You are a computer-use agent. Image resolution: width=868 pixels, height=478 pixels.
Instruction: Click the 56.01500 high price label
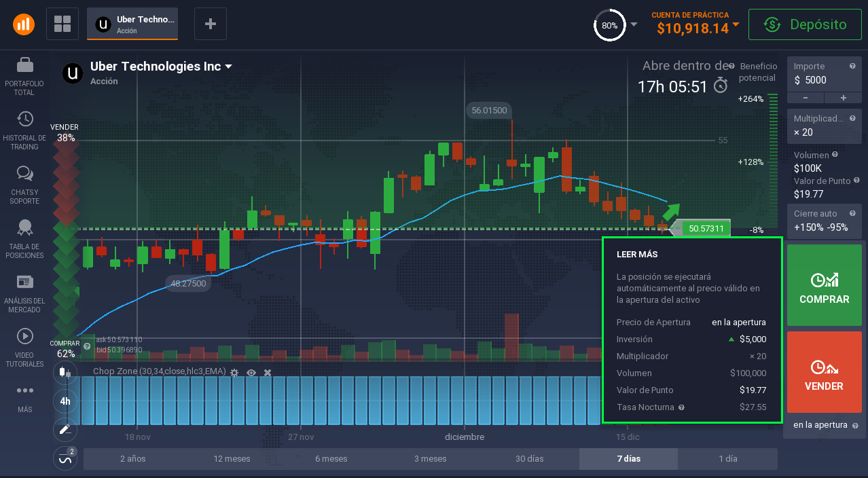tap(489, 111)
